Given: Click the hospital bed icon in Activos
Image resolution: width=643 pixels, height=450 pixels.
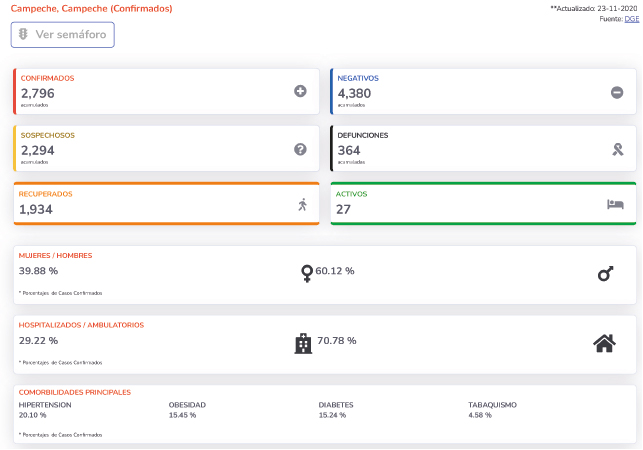Looking at the screenshot, I should coord(615,205).
